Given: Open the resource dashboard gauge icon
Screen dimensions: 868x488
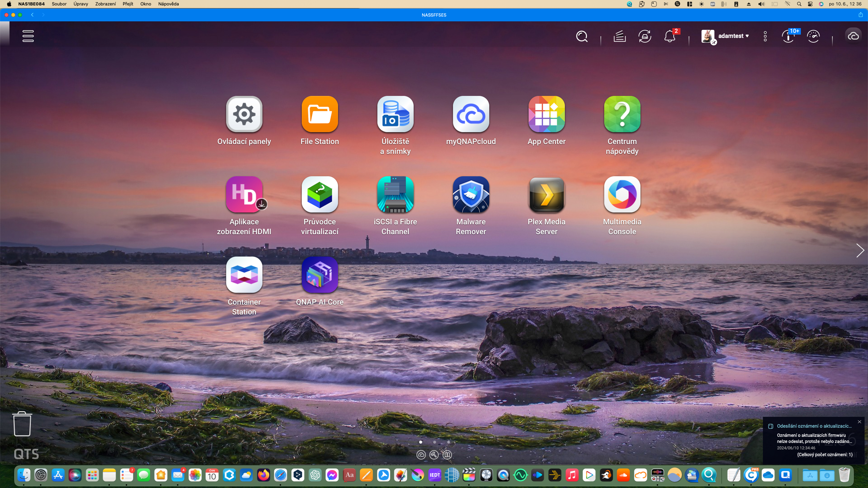Looking at the screenshot, I should 813,36.
